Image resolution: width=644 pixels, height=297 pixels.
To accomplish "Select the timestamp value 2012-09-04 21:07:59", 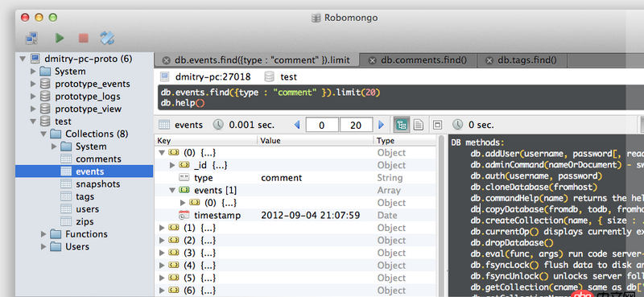I will coord(311,215).
